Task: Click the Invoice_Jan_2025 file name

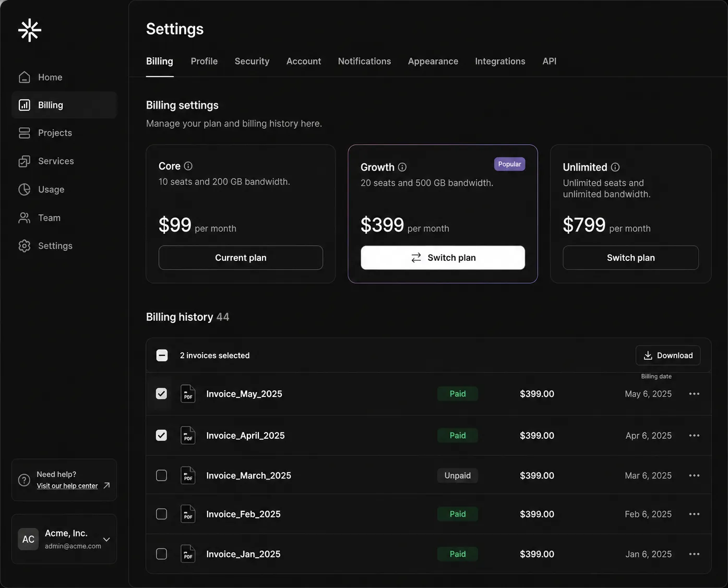Action: pos(243,554)
